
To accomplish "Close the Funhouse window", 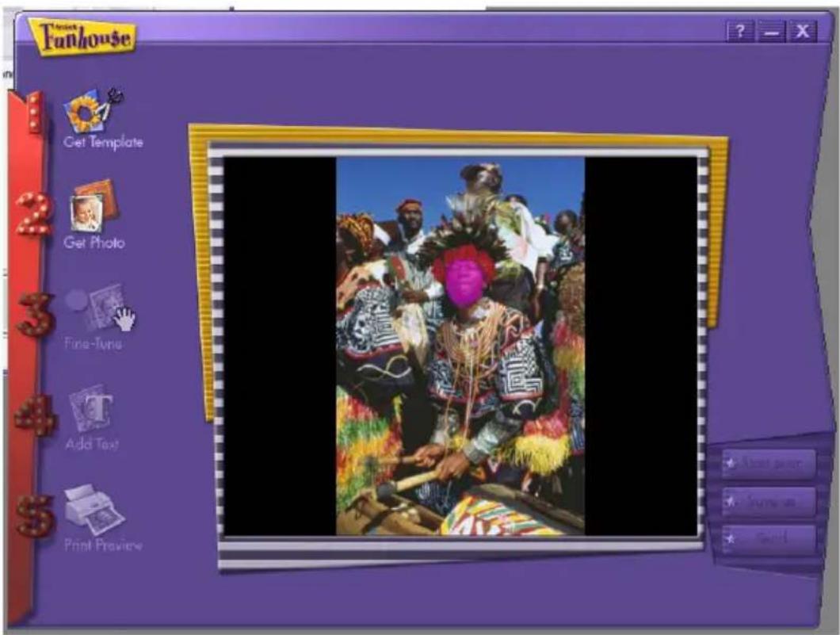I will [802, 32].
